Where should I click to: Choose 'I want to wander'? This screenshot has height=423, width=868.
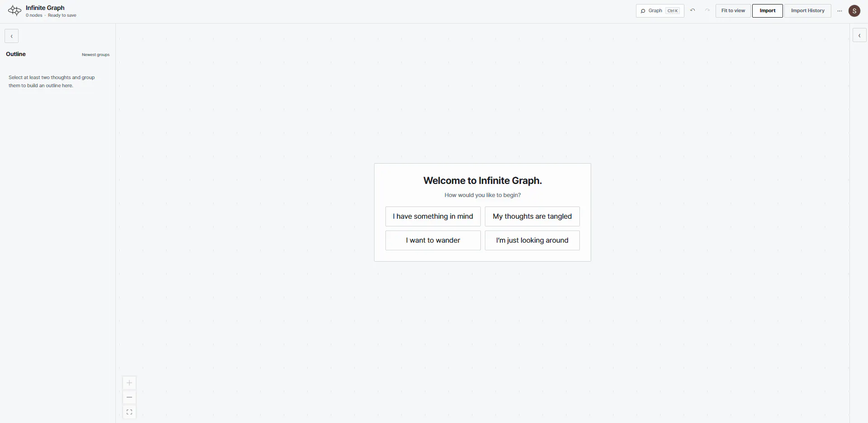click(433, 240)
